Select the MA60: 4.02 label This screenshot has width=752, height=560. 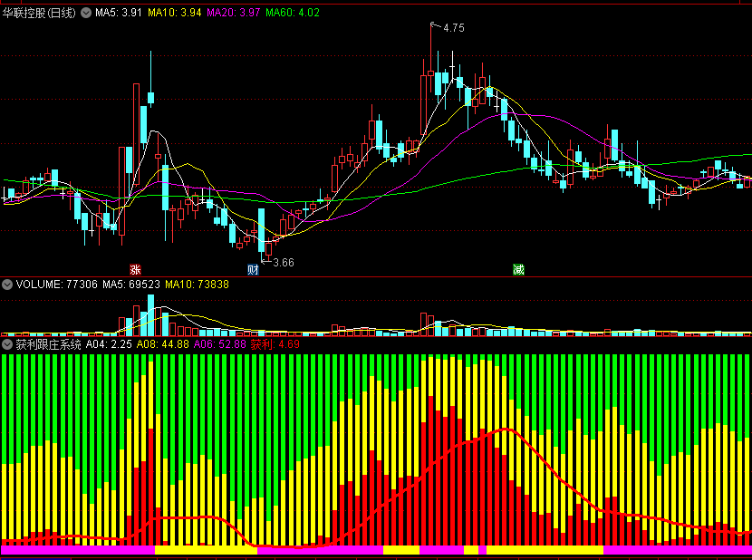[x=293, y=13]
